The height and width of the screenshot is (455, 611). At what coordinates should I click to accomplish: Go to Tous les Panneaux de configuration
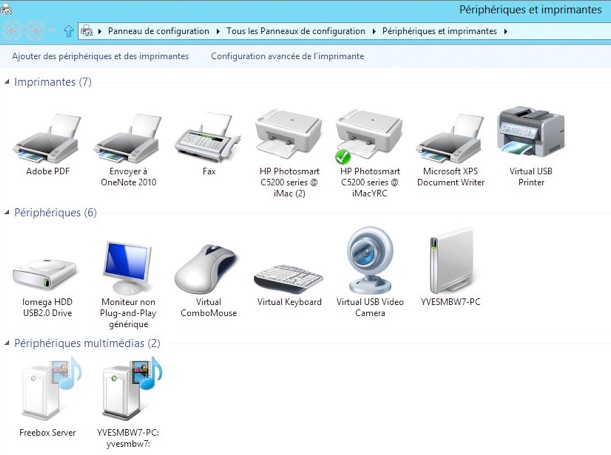click(x=295, y=31)
